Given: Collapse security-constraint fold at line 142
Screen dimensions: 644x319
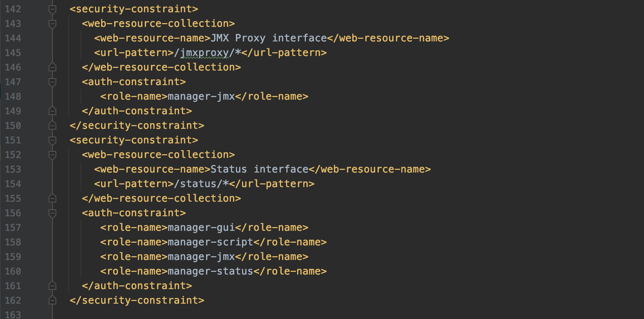Looking at the screenshot, I should click(52, 9).
